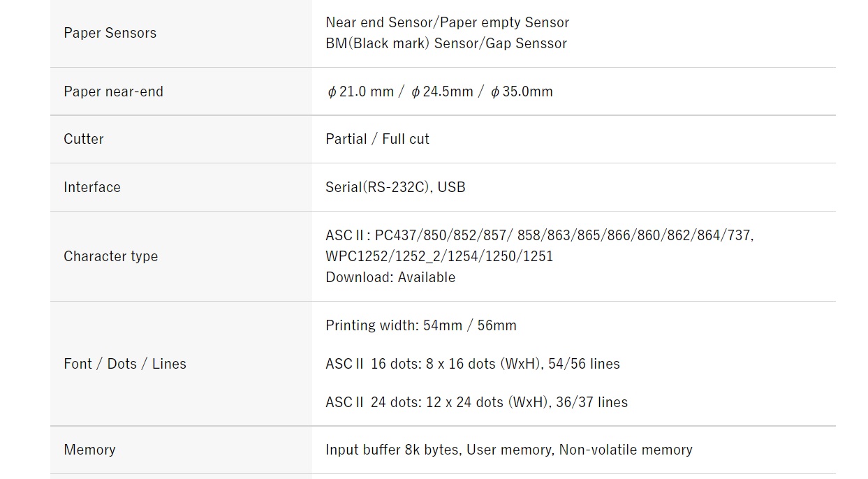Click the ASCII 24 dots specification line
The height and width of the screenshot is (479, 868).
pyautogui.click(x=476, y=402)
